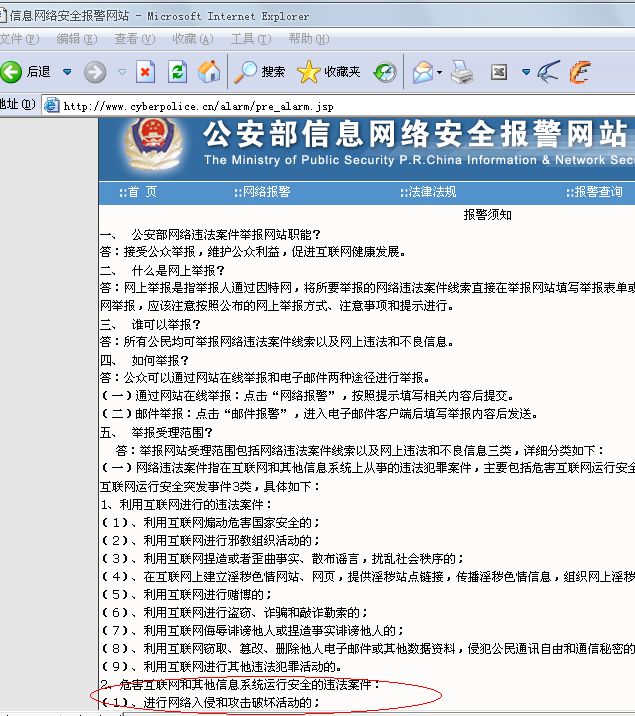Open the 工具(T) menu
Screen dimensions: 635x716
[251, 39]
